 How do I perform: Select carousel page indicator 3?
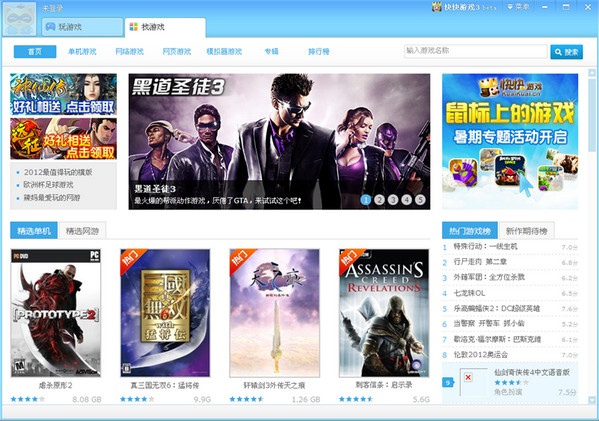point(393,200)
